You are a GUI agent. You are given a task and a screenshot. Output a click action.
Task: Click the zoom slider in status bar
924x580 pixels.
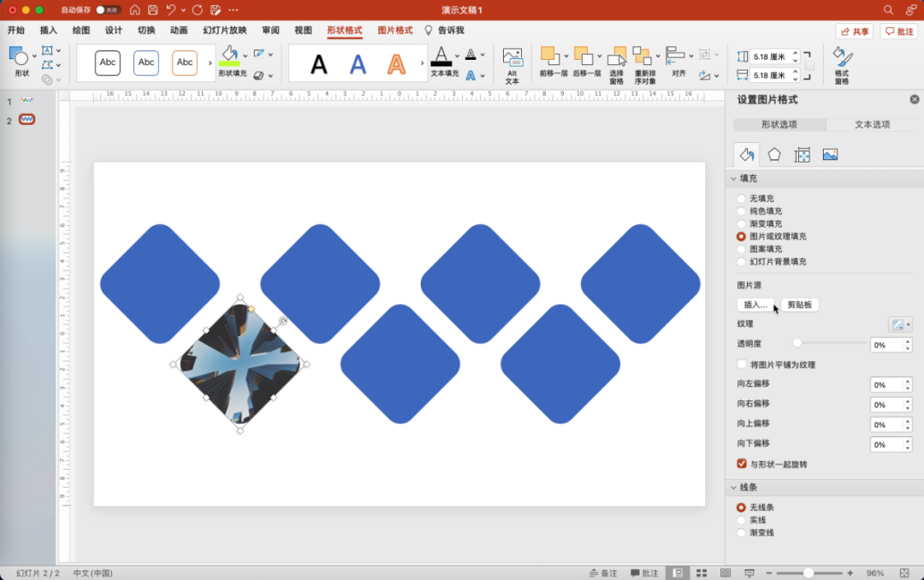[809, 573]
